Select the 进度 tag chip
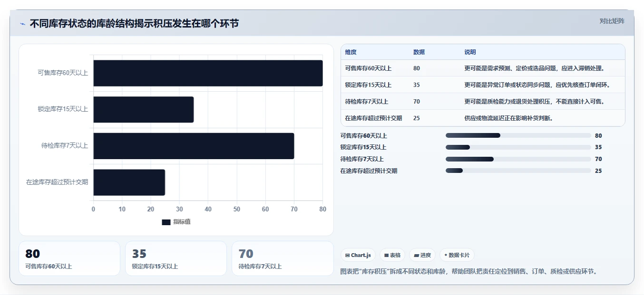 point(422,255)
